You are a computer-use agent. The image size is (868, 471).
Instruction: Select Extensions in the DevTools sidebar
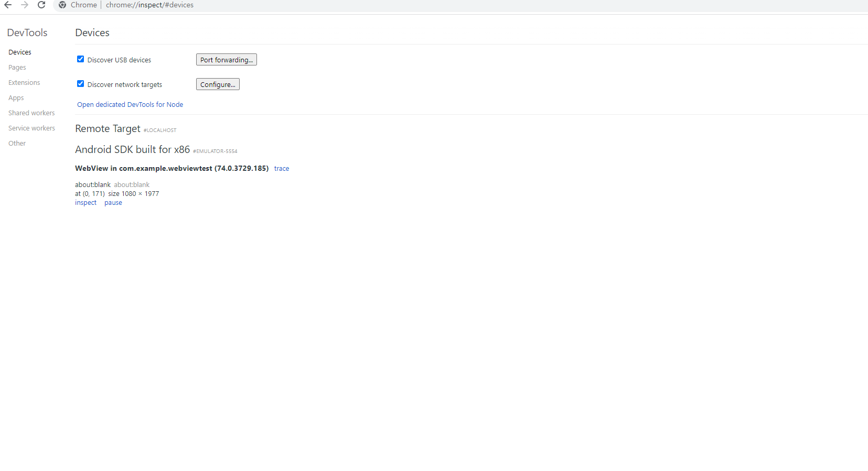24,83
